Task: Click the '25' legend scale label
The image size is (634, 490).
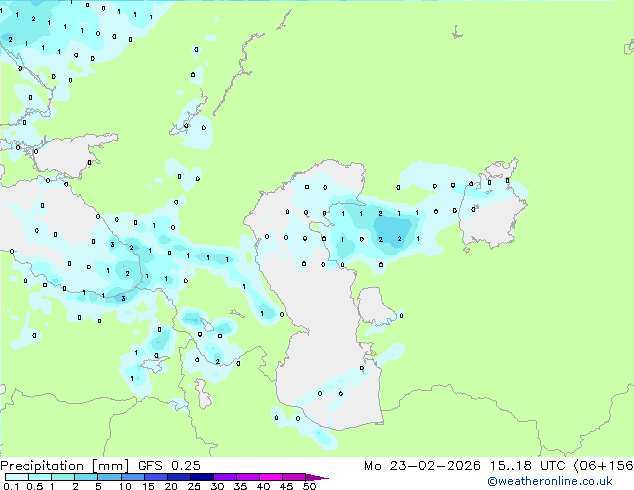Action: point(194,486)
